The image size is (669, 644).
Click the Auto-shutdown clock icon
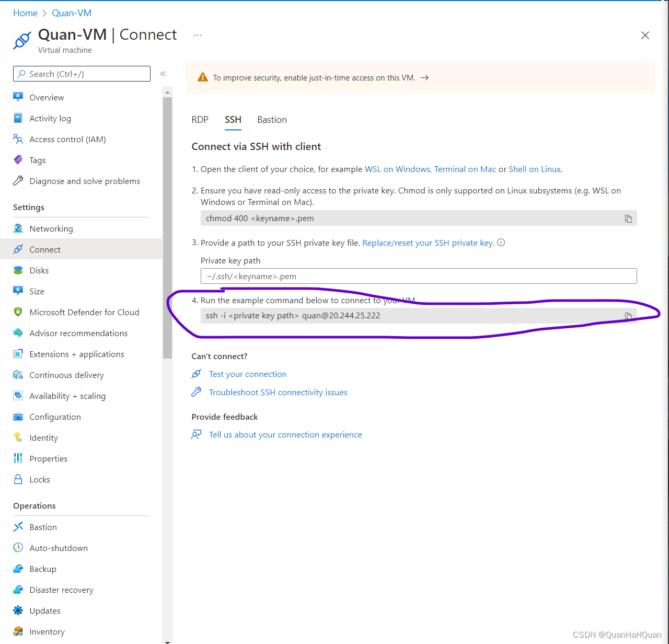click(x=18, y=548)
